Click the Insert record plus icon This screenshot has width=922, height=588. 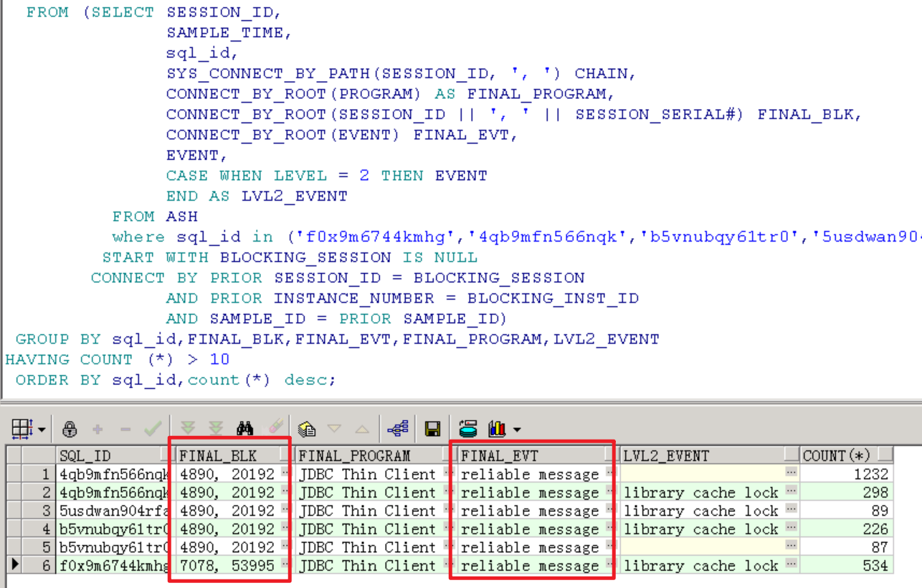(x=98, y=429)
